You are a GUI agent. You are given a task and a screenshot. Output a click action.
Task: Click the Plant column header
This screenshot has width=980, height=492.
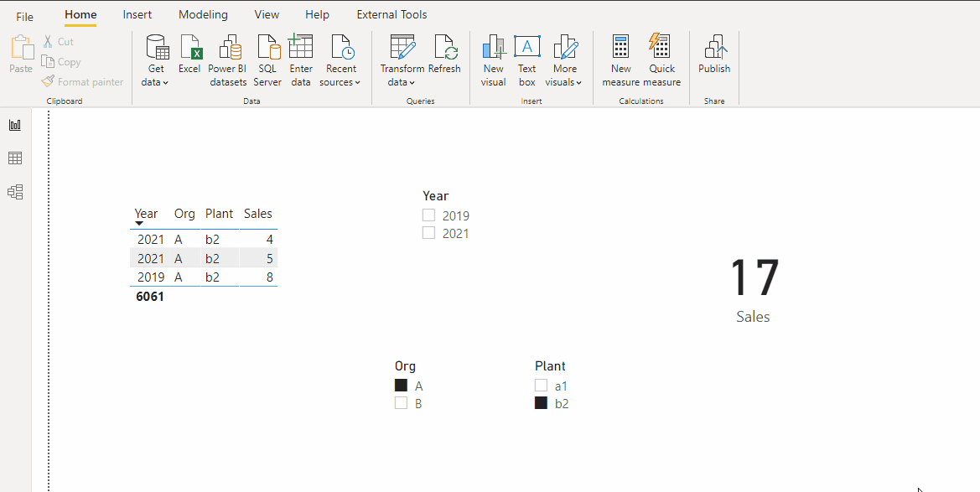pyautogui.click(x=220, y=214)
